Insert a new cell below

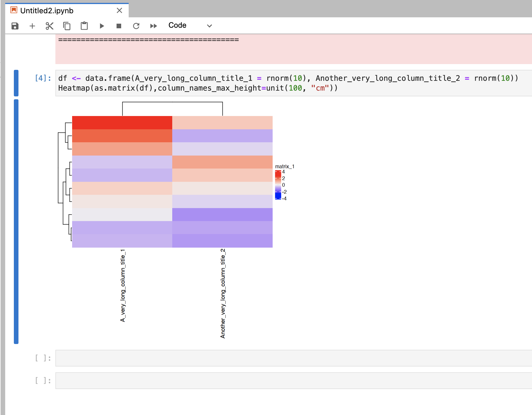point(32,26)
